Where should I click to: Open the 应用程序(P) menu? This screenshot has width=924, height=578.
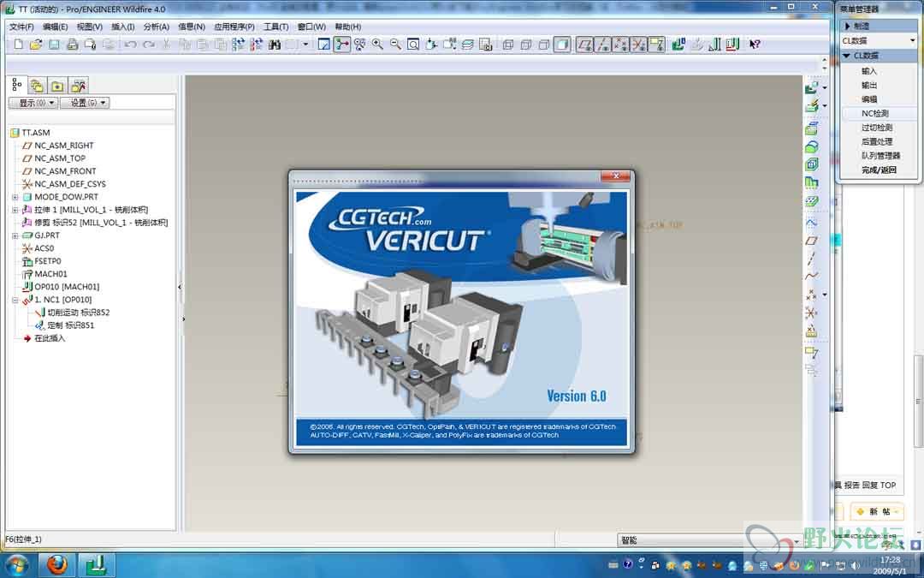pos(234,27)
